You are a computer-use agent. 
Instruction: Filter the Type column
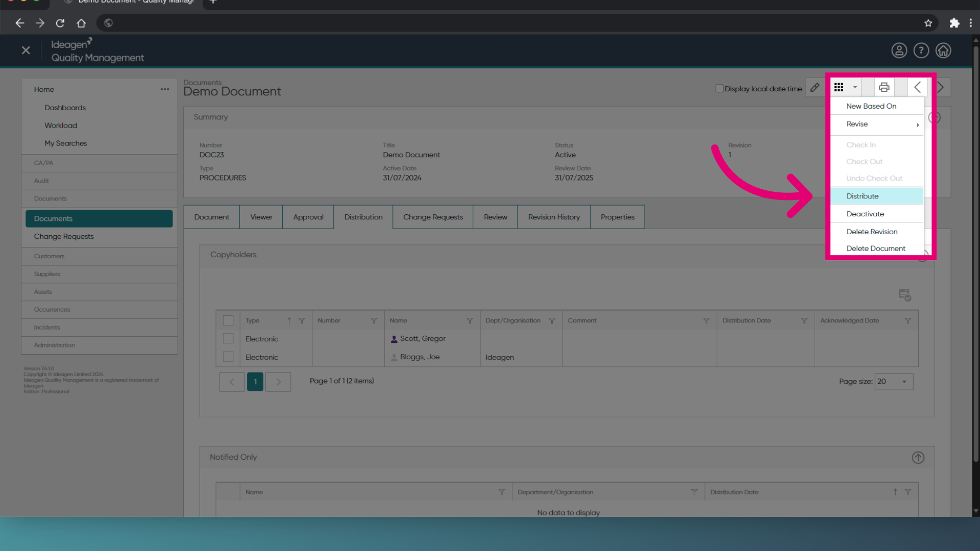click(302, 321)
